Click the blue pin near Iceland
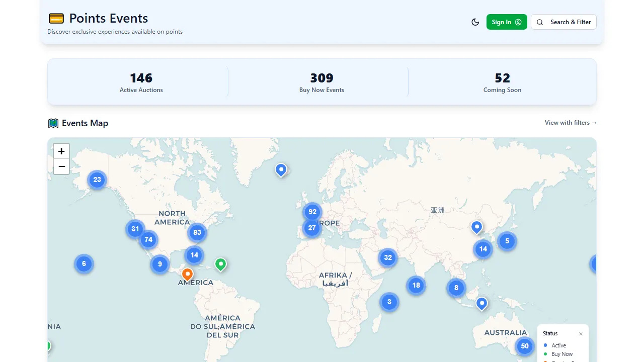644x362 pixels. [281, 169]
